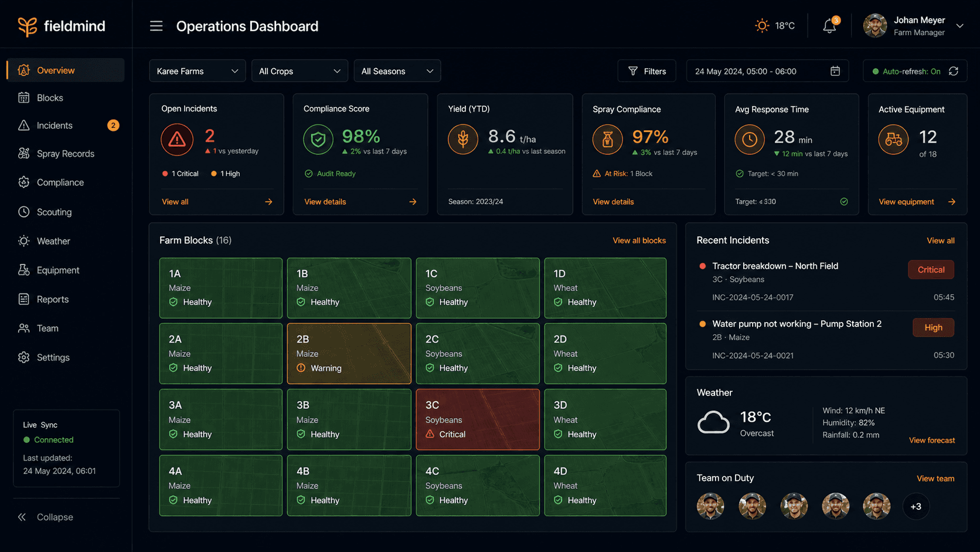This screenshot has height=552, width=980.
Task: Click the +3 team members badge
Action: click(x=916, y=506)
